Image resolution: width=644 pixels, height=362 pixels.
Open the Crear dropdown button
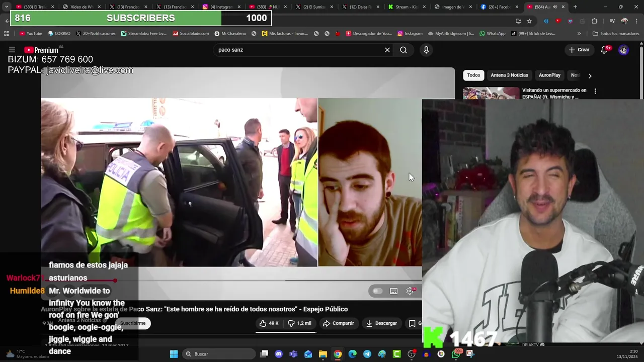[x=579, y=50]
